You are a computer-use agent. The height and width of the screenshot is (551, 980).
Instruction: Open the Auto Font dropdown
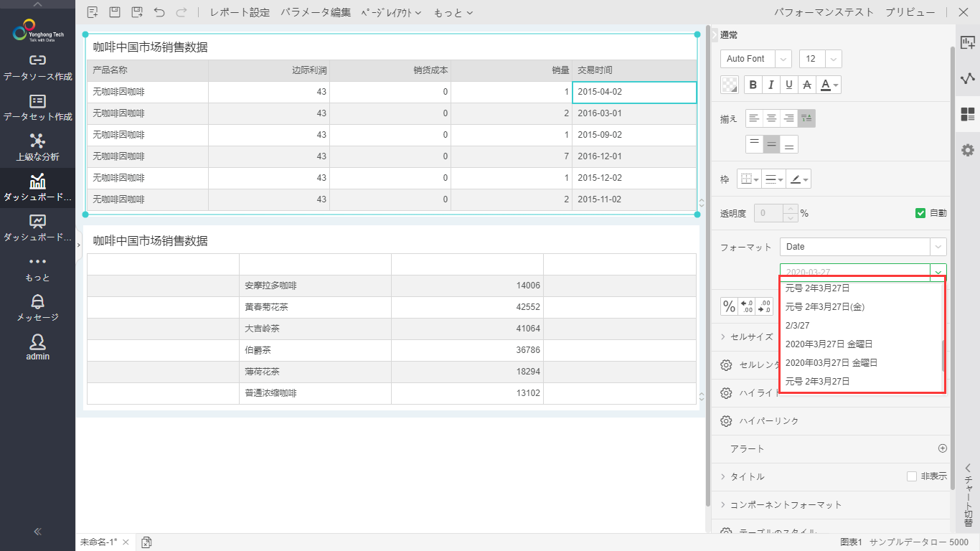(x=755, y=59)
